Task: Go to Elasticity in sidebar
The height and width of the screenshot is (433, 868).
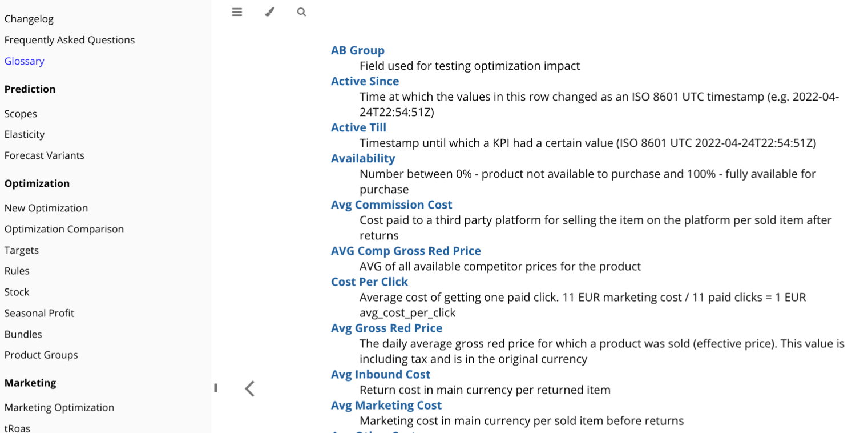Action: click(25, 134)
